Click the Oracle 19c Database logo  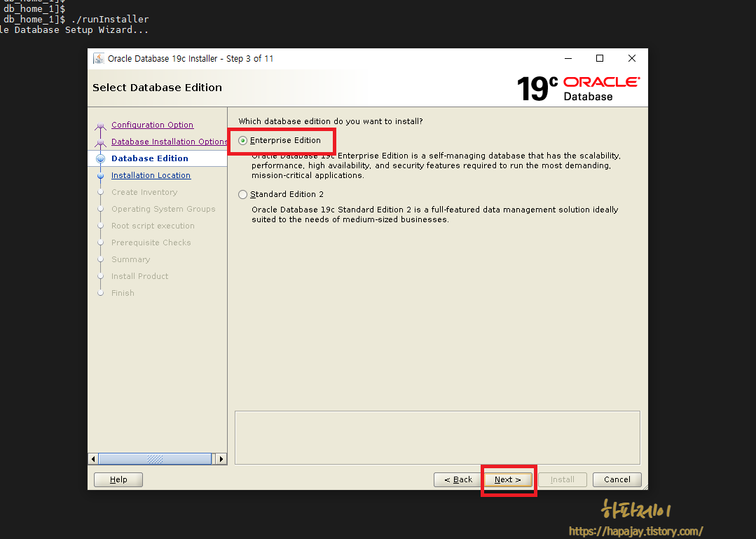[x=578, y=88]
